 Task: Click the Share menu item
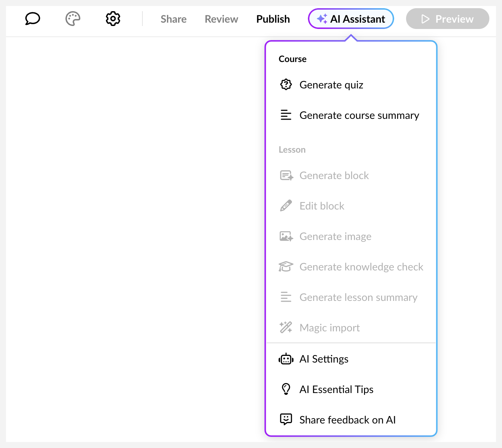pyautogui.click(x=173, y=19)
